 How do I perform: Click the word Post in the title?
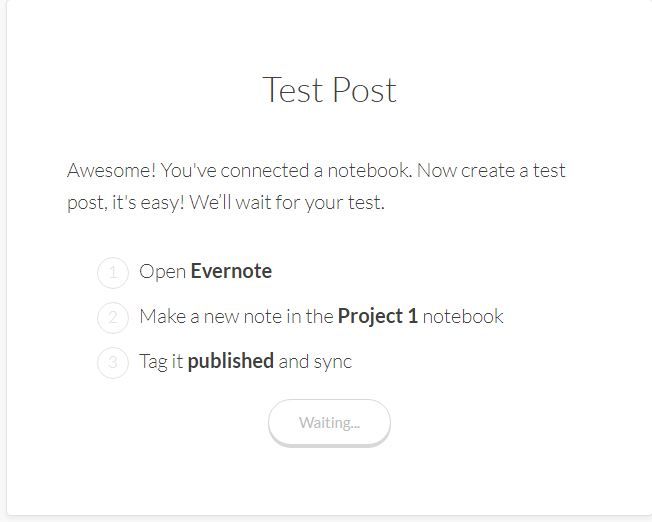click(x=365, y=90)
